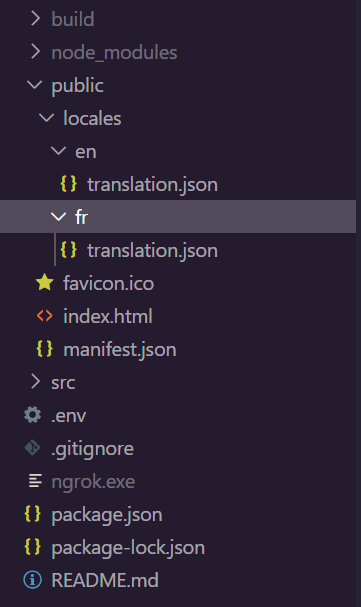
Task: Click the star icon beside favicon.ico
Action: [44, 283]
